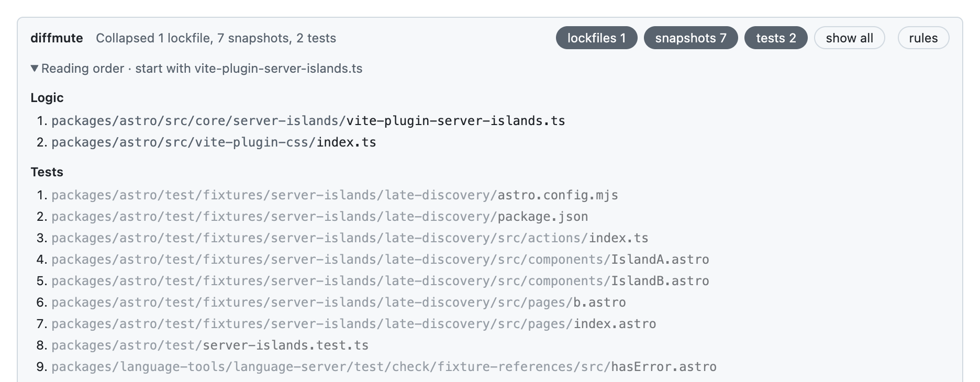Open IslandB.astro component file

pos(380,281)
